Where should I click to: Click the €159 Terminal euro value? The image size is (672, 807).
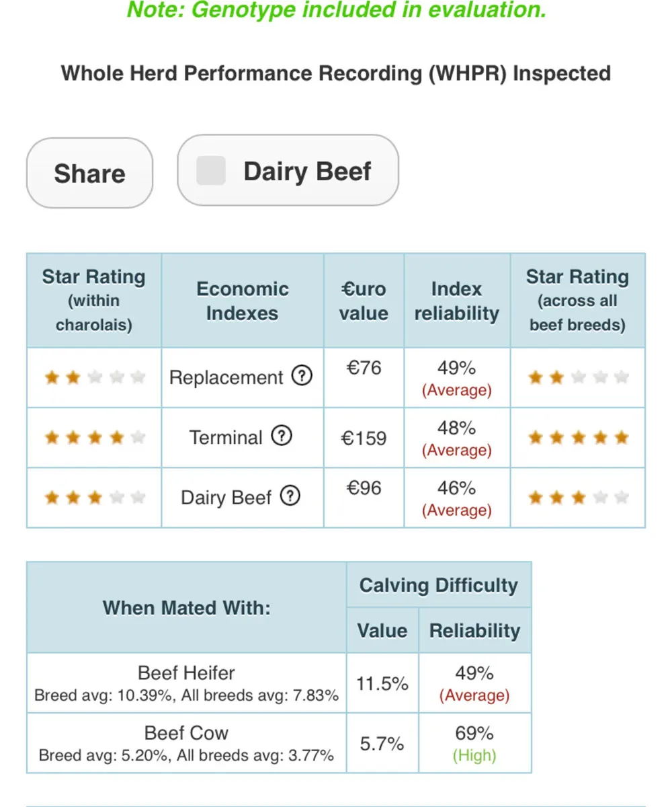click(364, 438)
